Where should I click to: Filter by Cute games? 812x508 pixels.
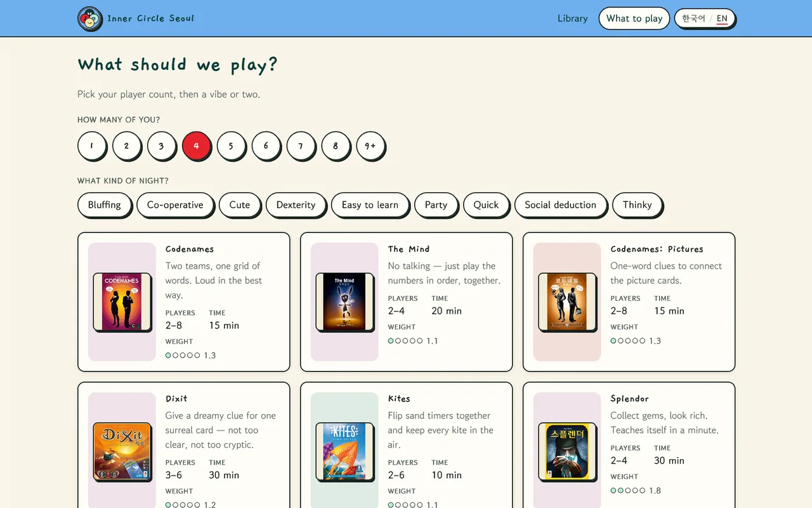tap(240, 205)
